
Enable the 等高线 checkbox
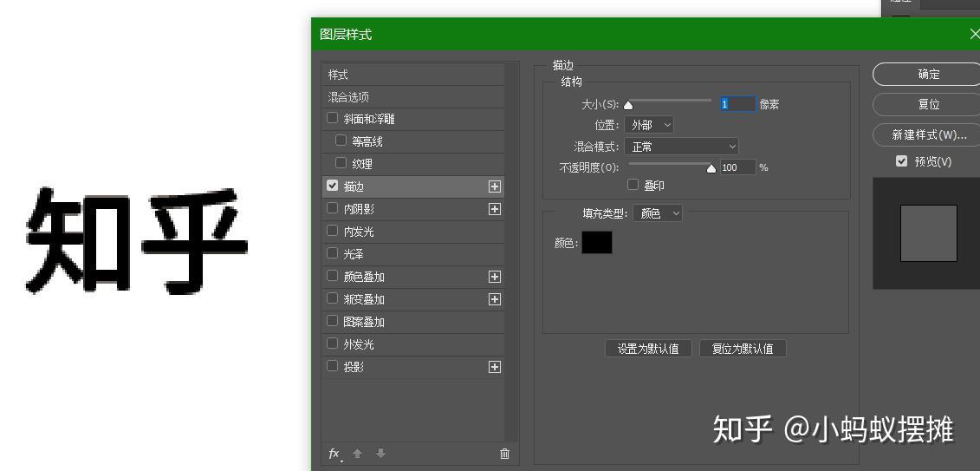click(341, 141)
